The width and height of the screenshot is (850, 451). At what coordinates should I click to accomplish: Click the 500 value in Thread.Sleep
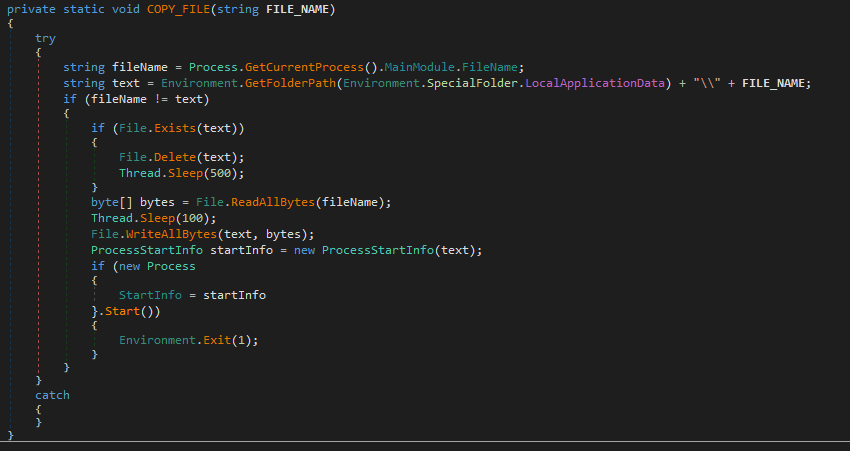[221, 173]
